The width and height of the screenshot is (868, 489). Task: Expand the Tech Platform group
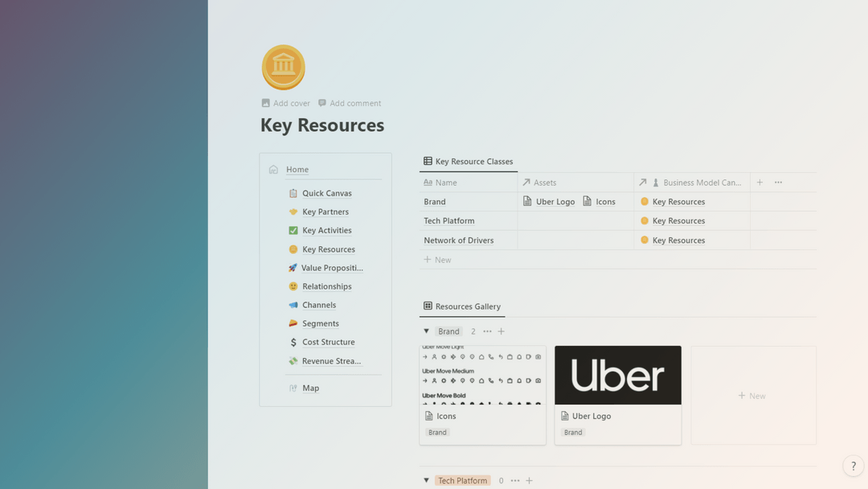coord(426,479)
